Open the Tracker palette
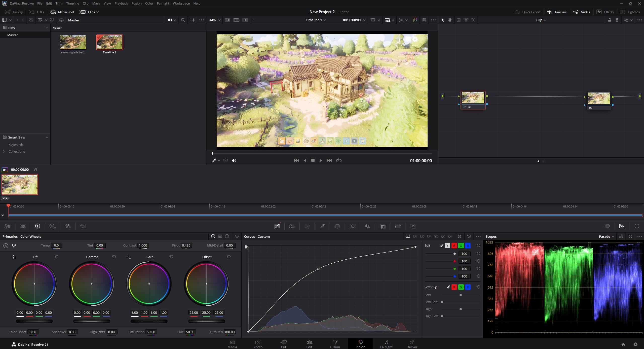644x349 pixels. point(353,226)
